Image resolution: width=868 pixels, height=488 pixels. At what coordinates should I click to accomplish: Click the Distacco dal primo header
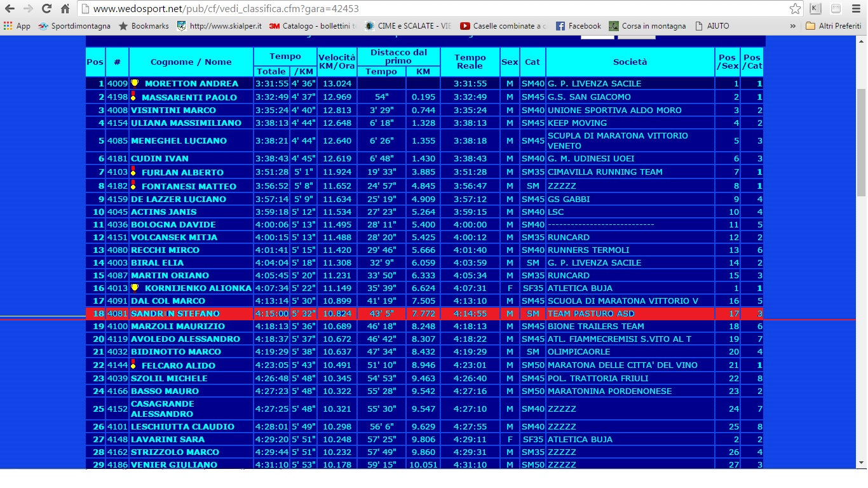pos(398,57)
